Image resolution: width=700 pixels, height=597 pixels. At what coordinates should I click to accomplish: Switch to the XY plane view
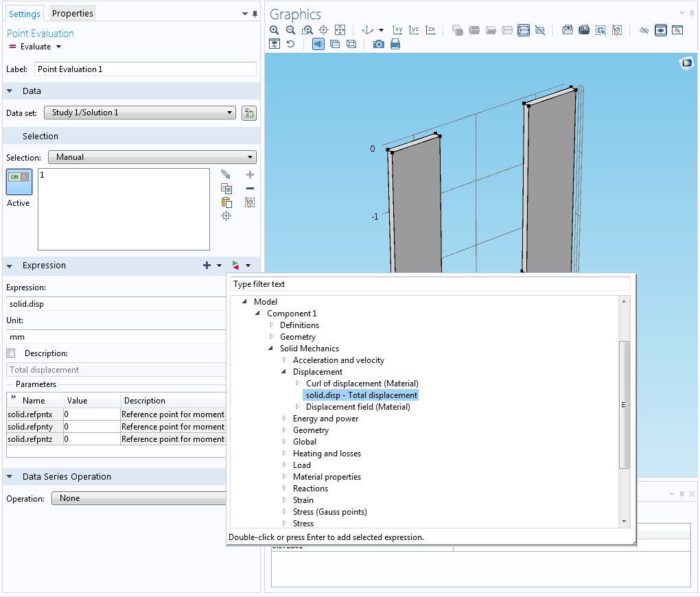[x=397, y=30]
